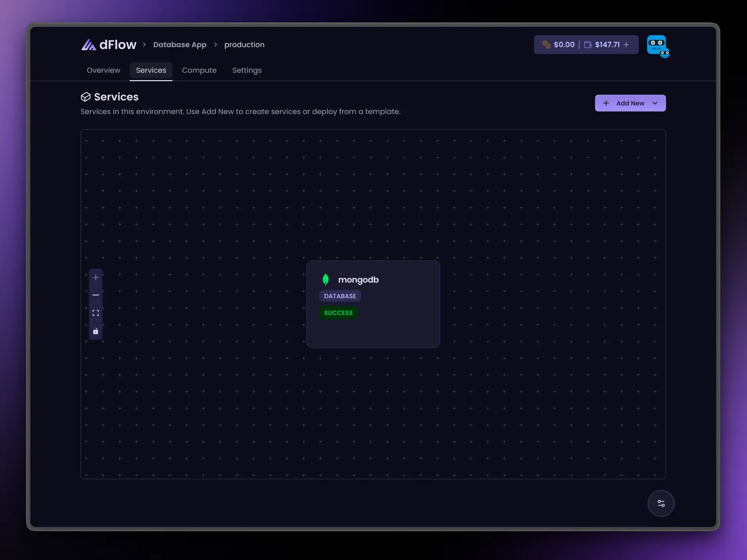Click the floating sliders settings button
Viewport: 747px width, 560px height.
click(661, 503)
